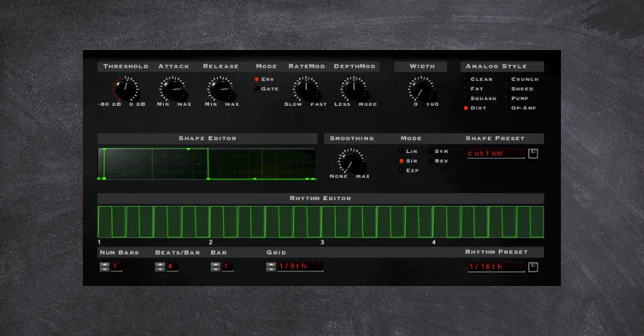644x336 pixels.
Task: Increase Num Bars with up arrow
Action: coord(104,265)
